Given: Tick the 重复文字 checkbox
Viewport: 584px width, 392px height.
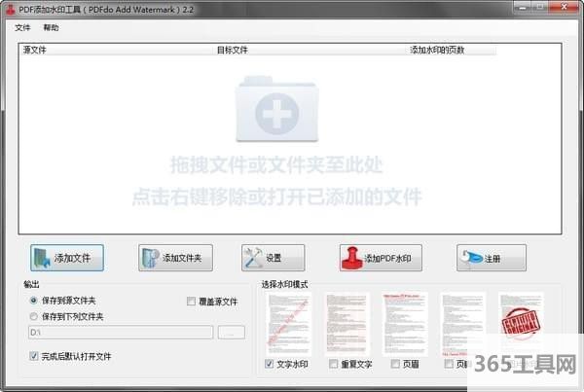Looking at the screenshot, I should 334,365.
